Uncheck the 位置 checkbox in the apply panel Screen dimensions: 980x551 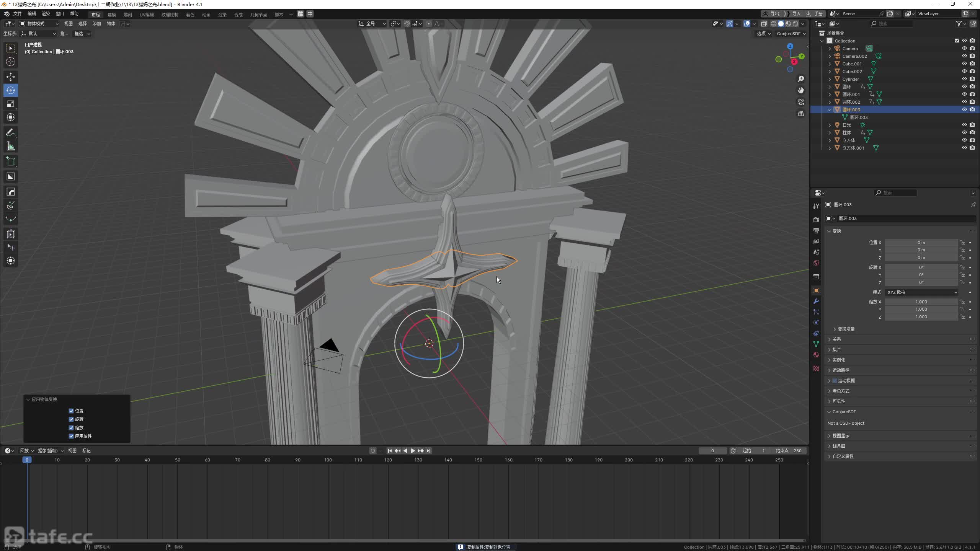(x=71, y=411)
